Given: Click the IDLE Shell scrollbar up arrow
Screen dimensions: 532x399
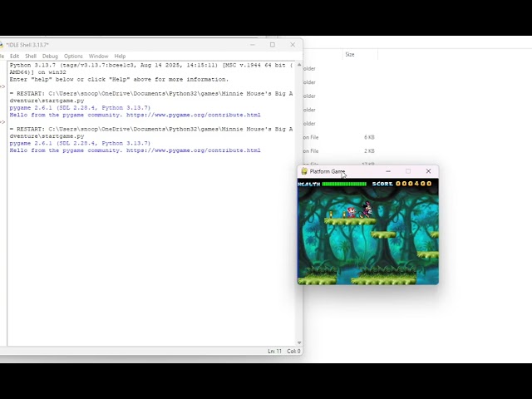Looking at the screenshot, I should 299,65.
